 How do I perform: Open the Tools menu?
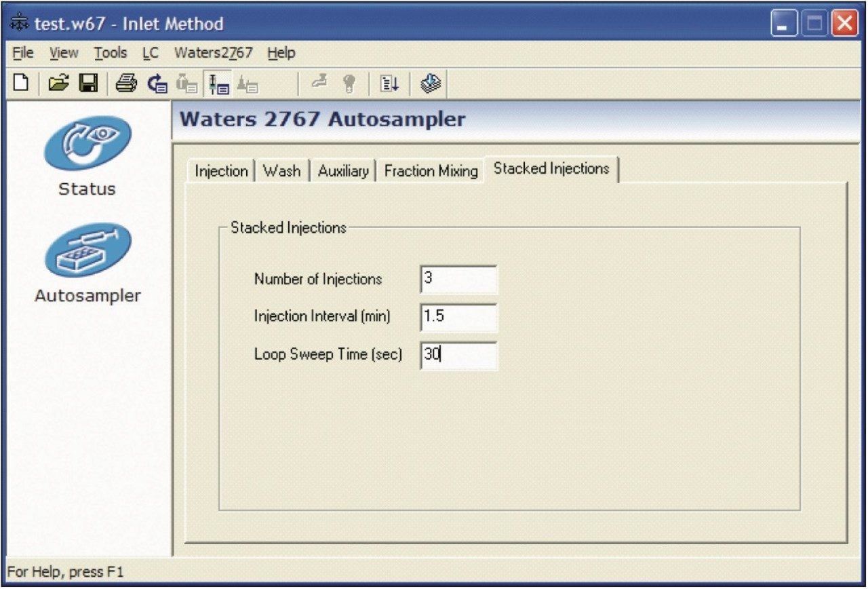pyautogui.click(x=111, y=52)
